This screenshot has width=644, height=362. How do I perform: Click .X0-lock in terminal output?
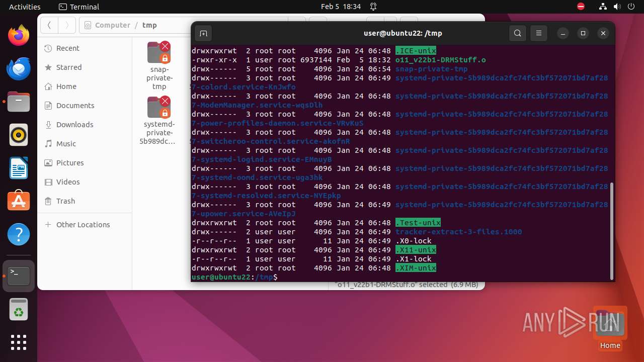coord(414,241)
